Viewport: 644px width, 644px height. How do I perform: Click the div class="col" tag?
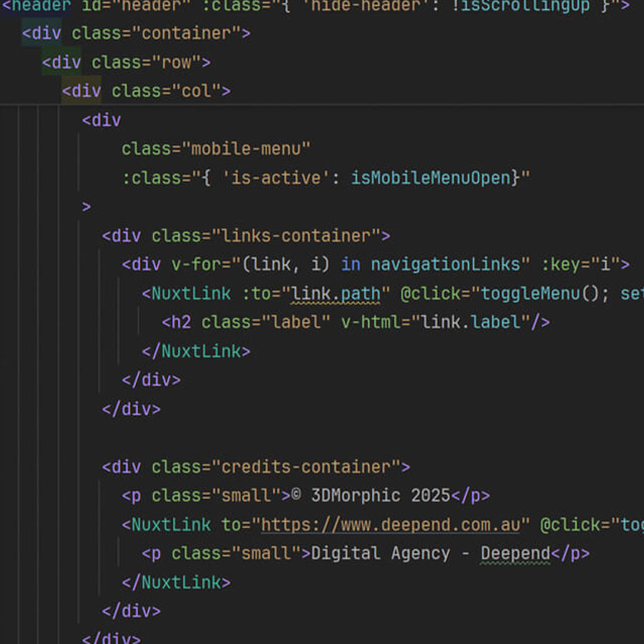[146, 91]
